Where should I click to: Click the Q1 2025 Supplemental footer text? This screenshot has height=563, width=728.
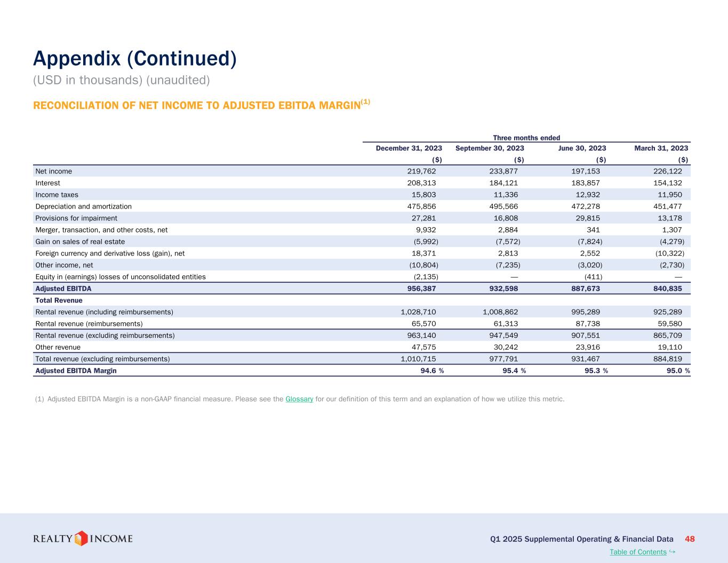581,539
